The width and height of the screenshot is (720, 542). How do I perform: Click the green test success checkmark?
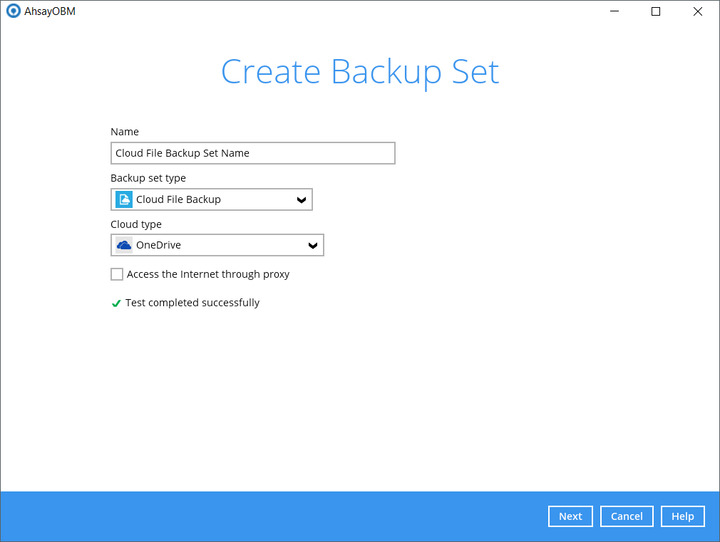tap(116, 303)
